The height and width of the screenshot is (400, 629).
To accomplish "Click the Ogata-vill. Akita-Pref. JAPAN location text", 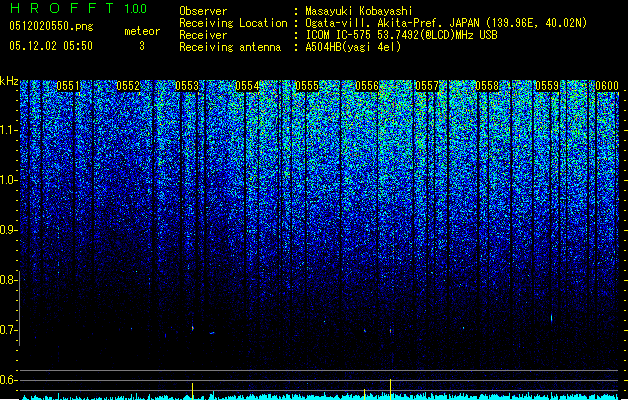I will click(446, 23).
